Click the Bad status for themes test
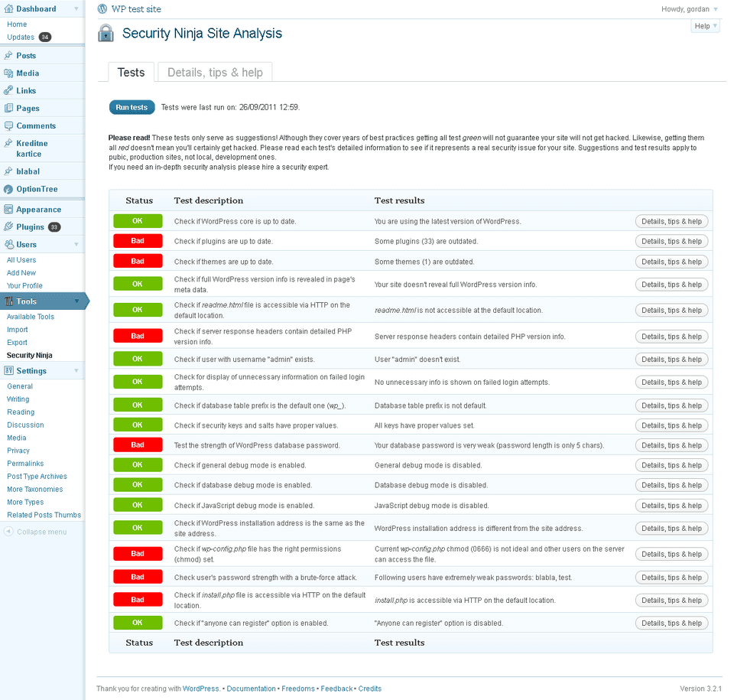The image size is (734, 700). click(x=138, y=261)
